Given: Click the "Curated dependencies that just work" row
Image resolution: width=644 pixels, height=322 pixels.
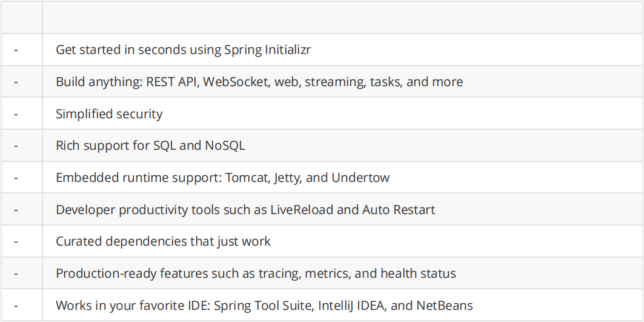Looking at the screenshot, I should coord(322,241).
